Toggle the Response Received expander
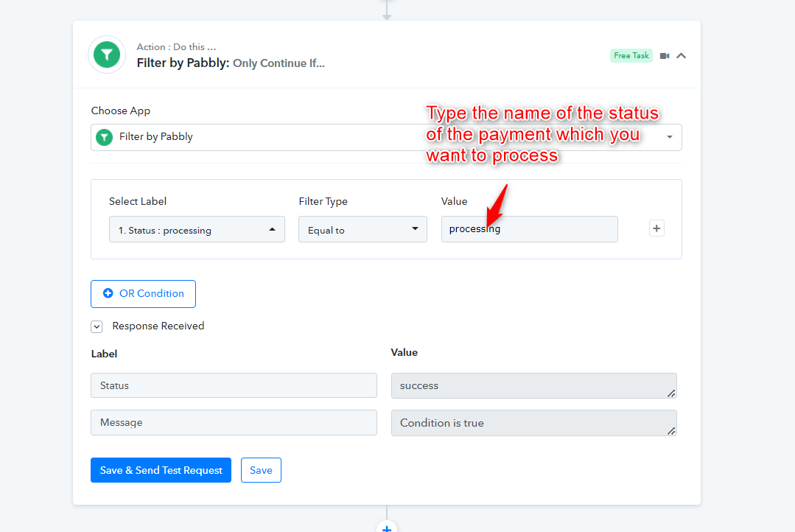This screenshot has height=532, width=795. 97,326
